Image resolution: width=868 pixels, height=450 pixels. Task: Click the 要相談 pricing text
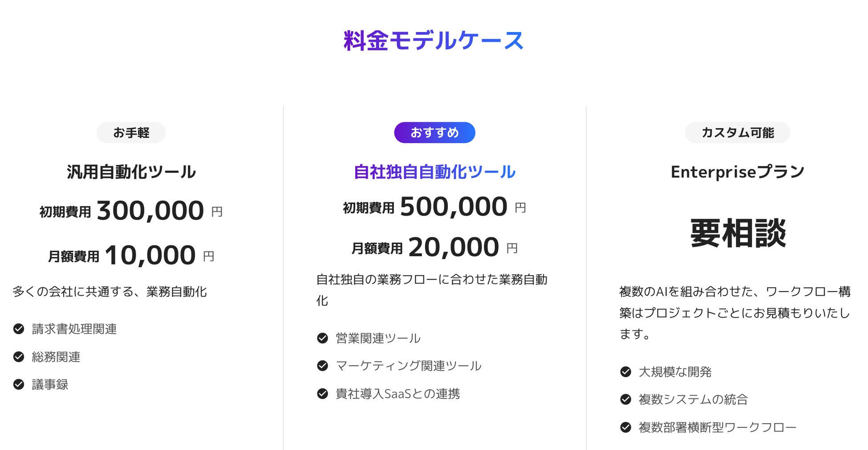(x=738, y=233)
